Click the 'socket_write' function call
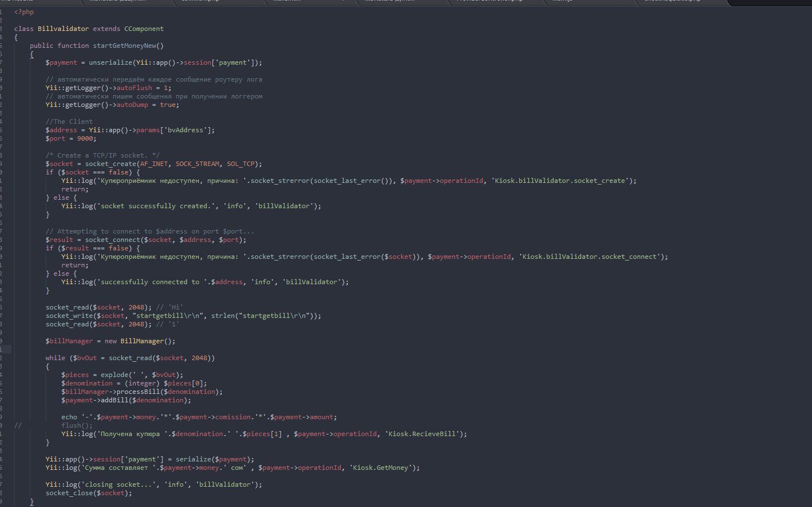This screenshot has height=507, width=812. tap(69, 316)
